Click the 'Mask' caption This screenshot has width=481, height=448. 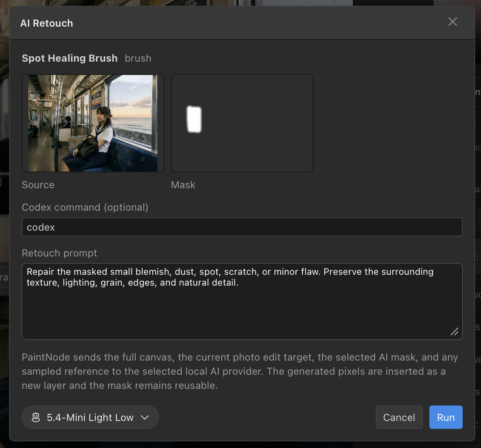pos(183,185)
